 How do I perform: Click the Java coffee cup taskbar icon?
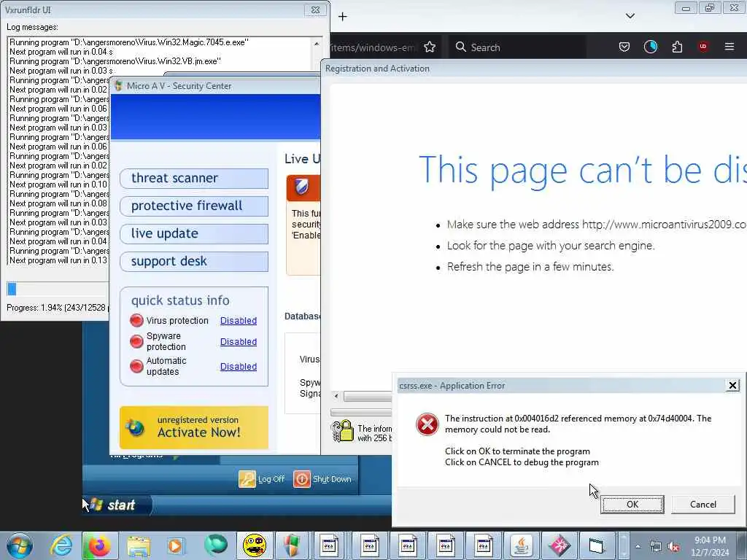coord(522,545)
